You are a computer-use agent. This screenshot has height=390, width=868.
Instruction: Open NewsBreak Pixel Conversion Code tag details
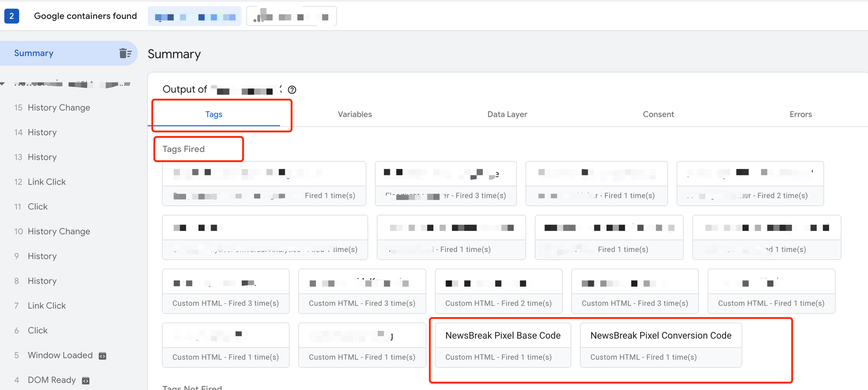(660, 335)
